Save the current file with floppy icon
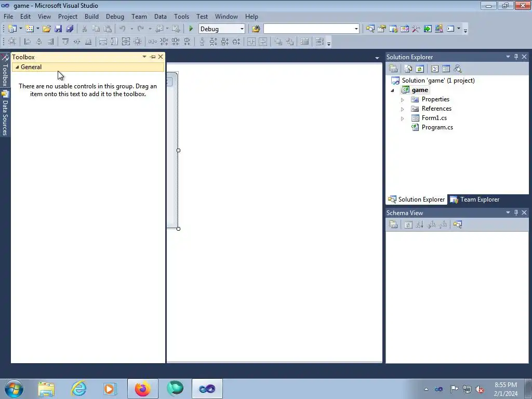532x399 pixels. tap(58, 29)
